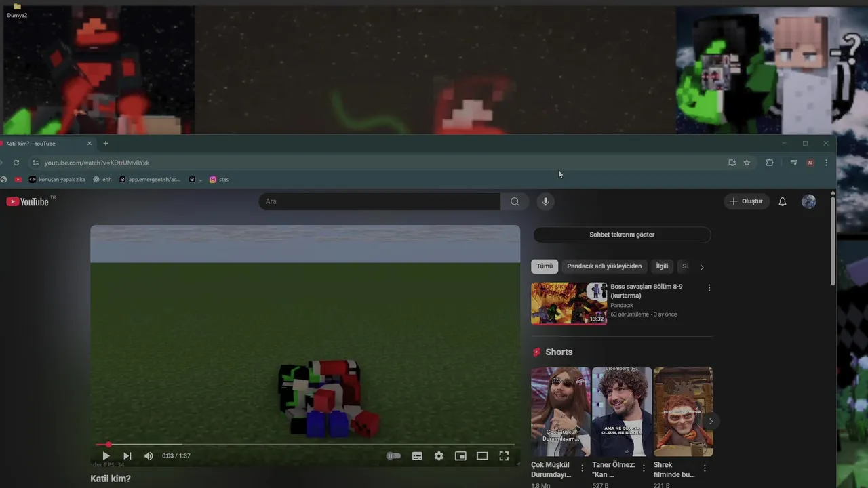Click the 0:03 / 1:37 time display

176,456
